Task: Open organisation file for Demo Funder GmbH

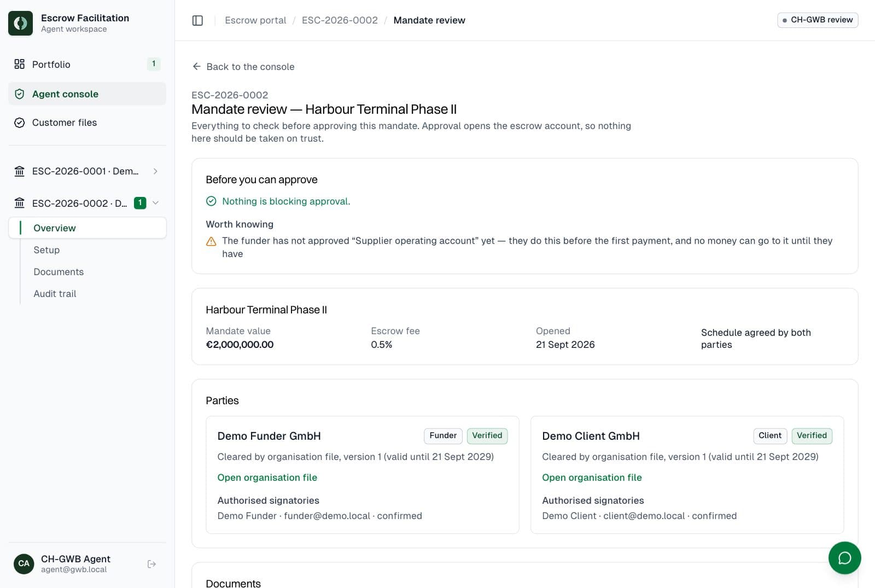Action: tap(267, 478)
